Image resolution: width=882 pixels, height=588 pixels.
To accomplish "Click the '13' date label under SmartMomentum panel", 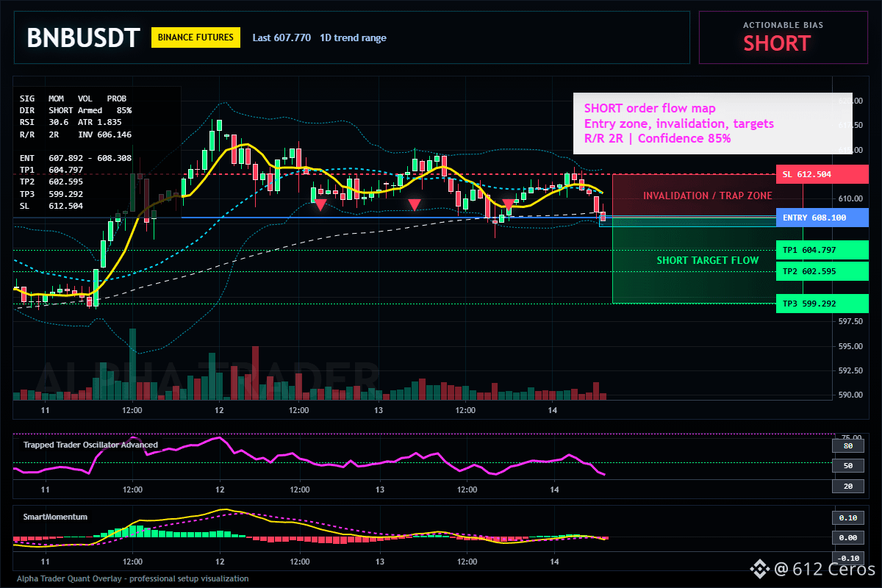I will coord(379,561).
